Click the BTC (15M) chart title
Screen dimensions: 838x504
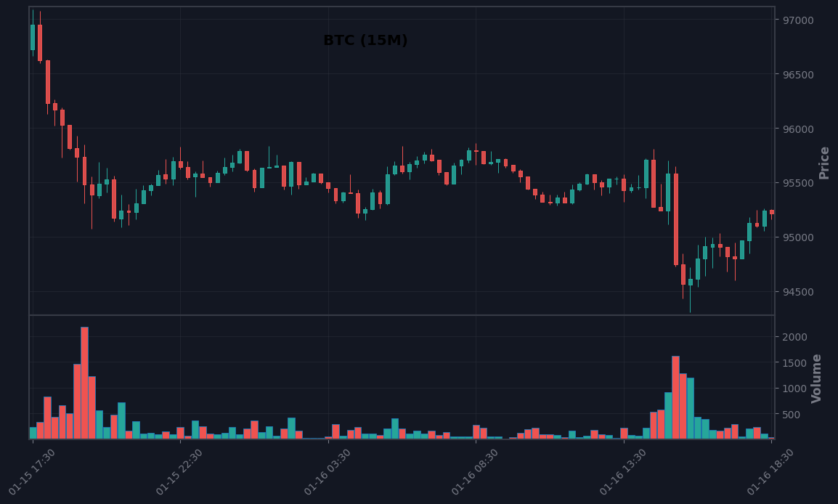365,41
